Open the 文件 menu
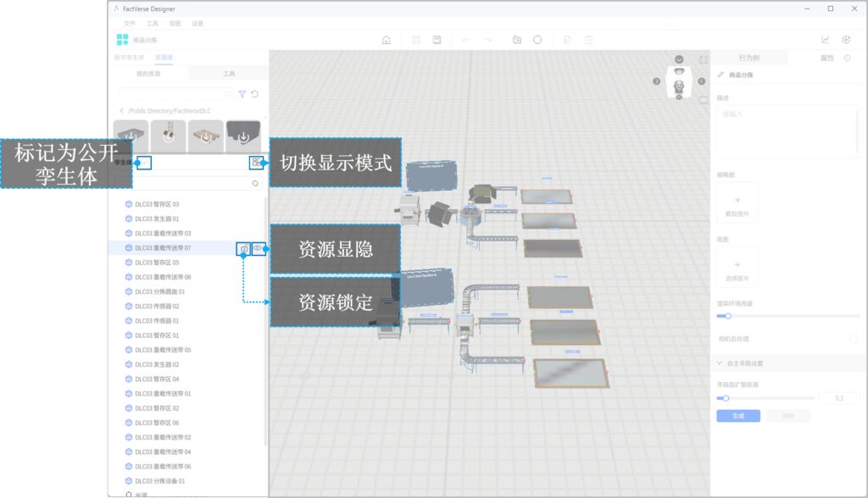The width and height of the screenshot is (868, 498). pos(129,24)
